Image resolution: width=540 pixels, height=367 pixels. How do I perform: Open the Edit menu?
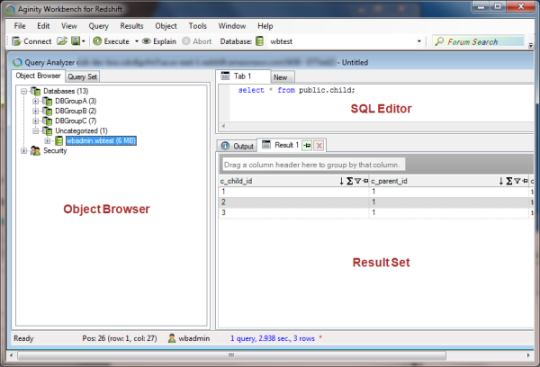(43, 26)
